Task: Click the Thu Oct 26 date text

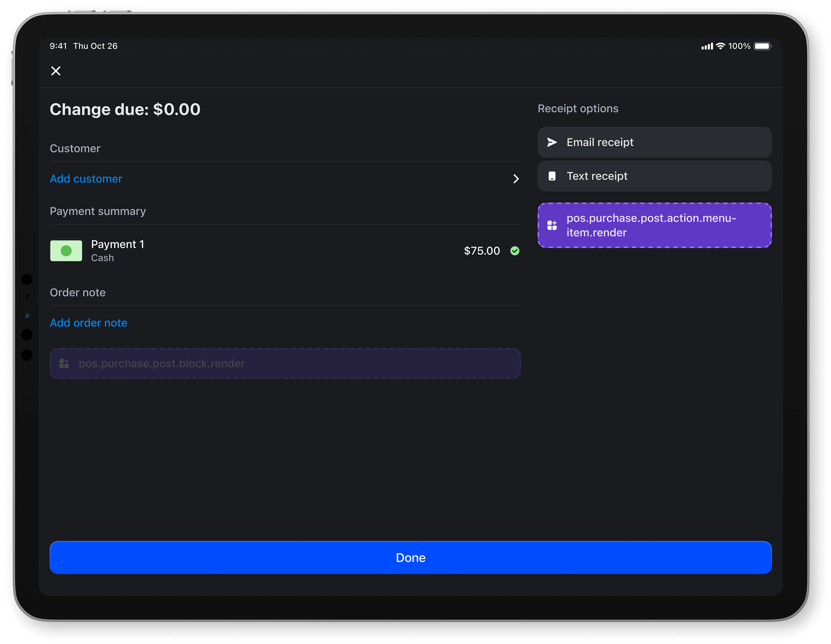Action: point(96,46)
